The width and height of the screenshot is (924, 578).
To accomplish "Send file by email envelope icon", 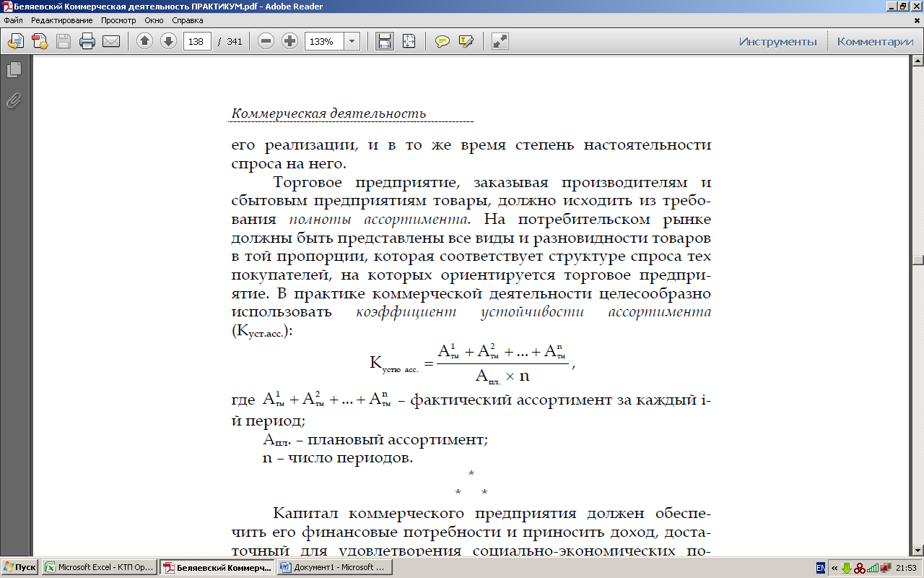I will click(x=111, y=41).
